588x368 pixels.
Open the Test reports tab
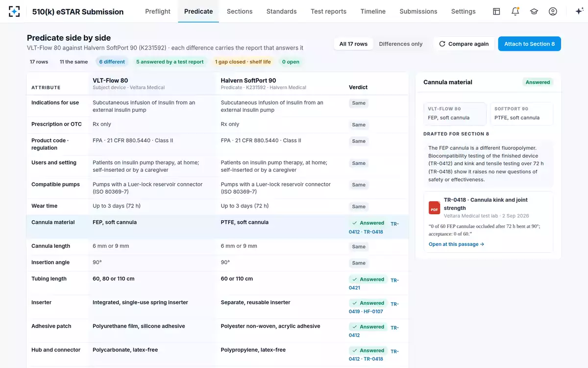pos(328,11)
